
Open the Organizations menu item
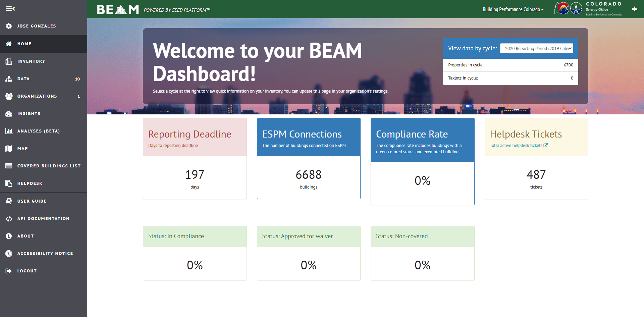click(44, 96)
